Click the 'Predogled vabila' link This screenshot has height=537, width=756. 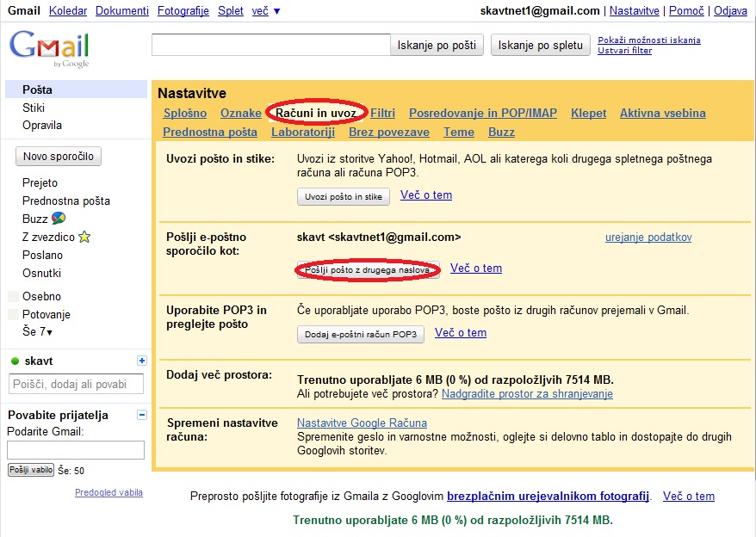click(x=108, y=492)
